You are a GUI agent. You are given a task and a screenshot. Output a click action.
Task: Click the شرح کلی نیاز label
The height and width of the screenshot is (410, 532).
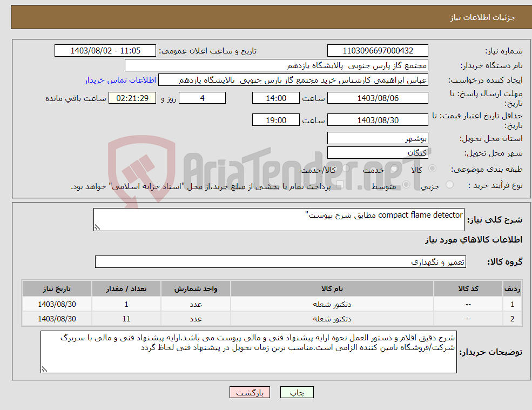click(495, 220)
